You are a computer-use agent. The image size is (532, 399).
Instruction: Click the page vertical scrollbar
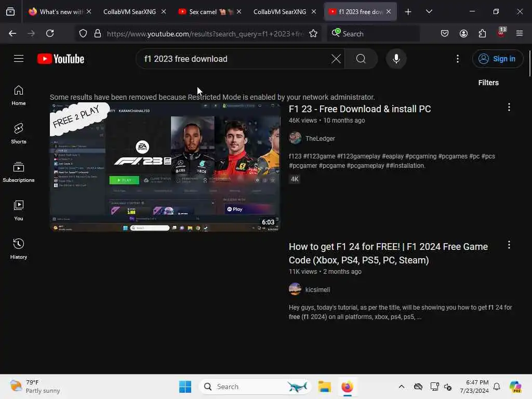pyautogui.click(x=529, y=63)
